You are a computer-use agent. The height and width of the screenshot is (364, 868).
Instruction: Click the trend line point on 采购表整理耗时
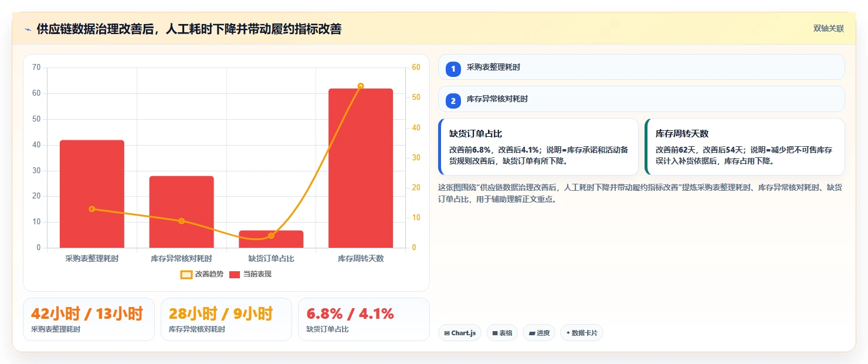[x=92, y=209]
